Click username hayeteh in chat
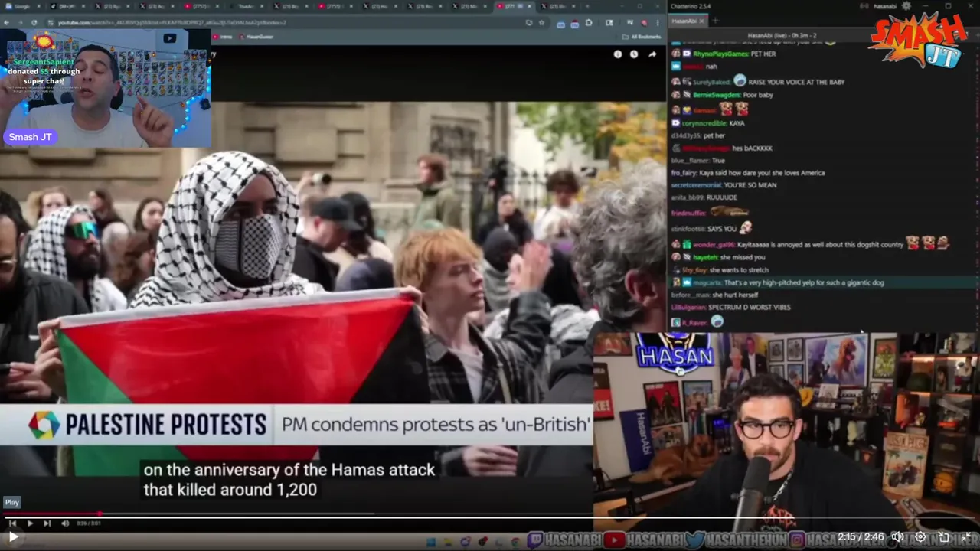Screen dimensions: 980x551 pos(706,257)
